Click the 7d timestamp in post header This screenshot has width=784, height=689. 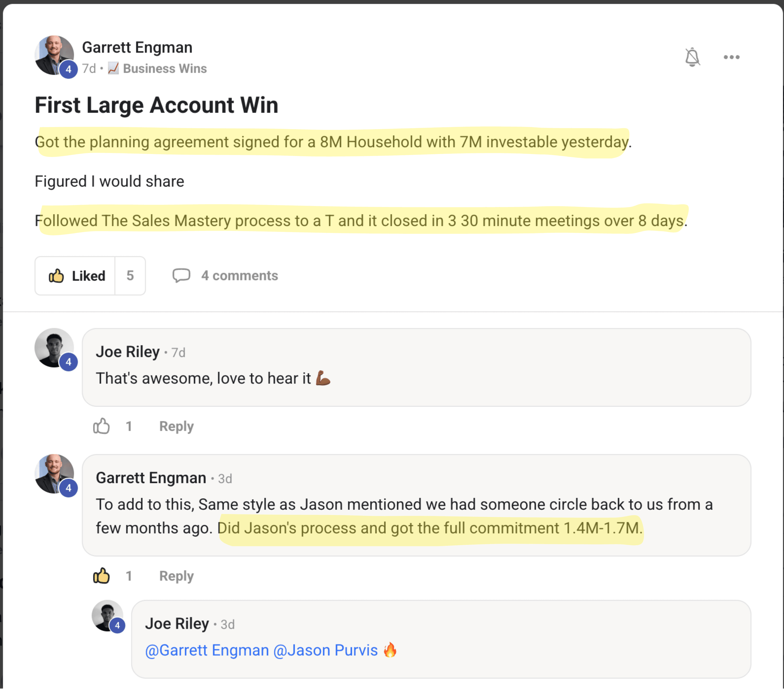(89, 68)
